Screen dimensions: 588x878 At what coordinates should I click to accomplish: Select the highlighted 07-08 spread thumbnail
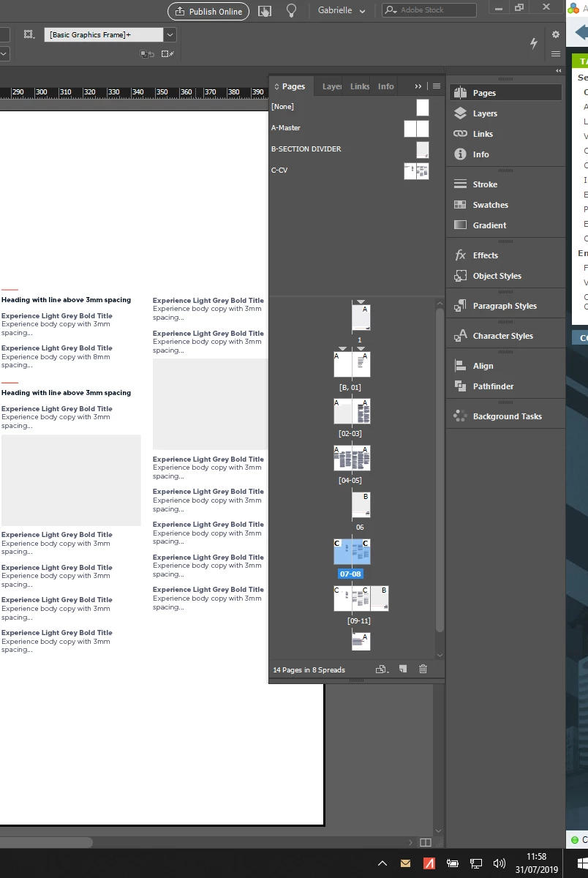click(x=352, y=552)
